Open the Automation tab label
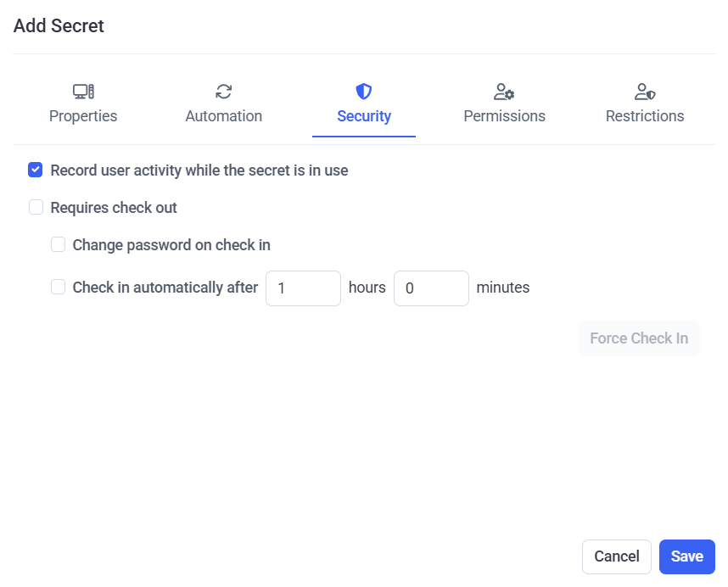Screen dimensions: 728x587 coord(224,116)
